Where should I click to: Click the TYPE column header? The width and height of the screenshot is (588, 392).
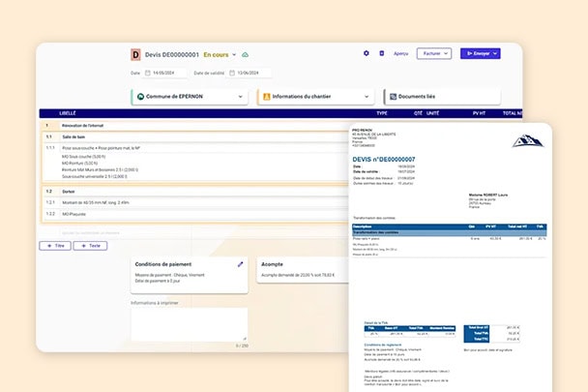382,113
